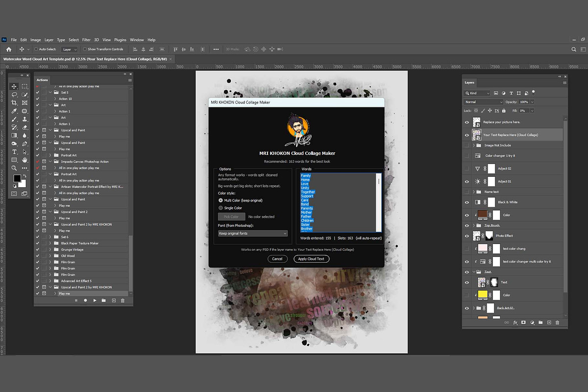588x392 pixels.
Task: Add layer style via fx icon
Action: [x=515, y=322]
